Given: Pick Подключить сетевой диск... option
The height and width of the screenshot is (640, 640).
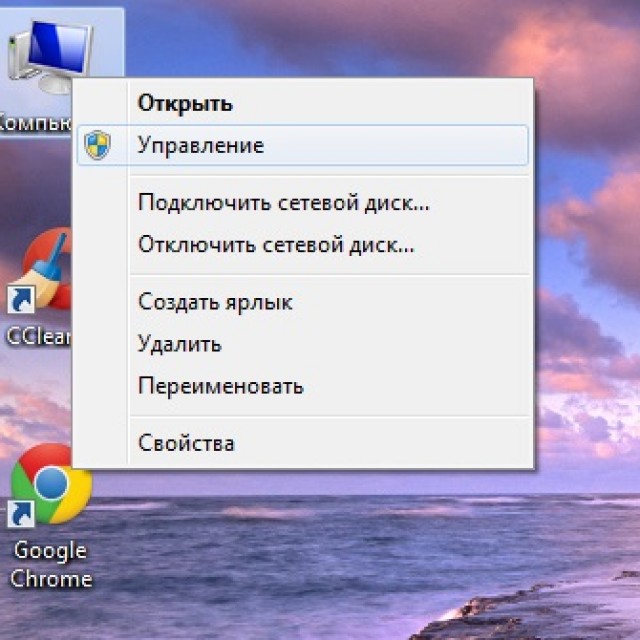Looking at the screenshot, I should pos(303,202).
